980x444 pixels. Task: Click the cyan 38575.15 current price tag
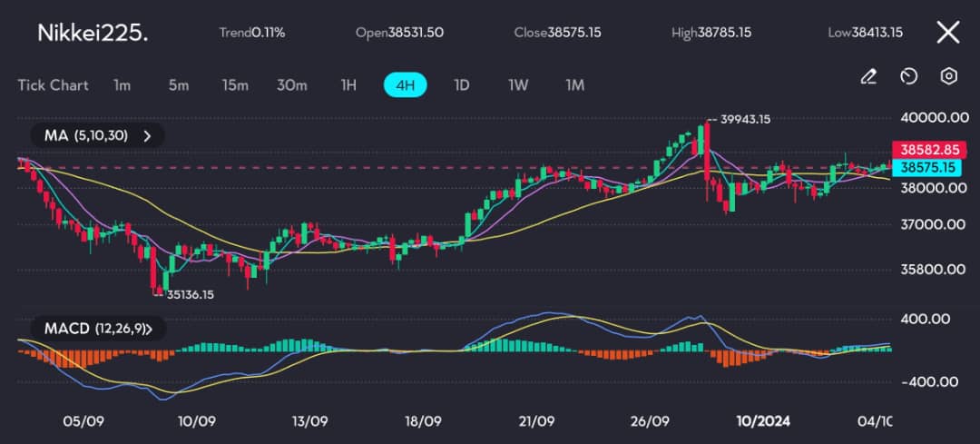pyautogui.click(x=926, y=167)
